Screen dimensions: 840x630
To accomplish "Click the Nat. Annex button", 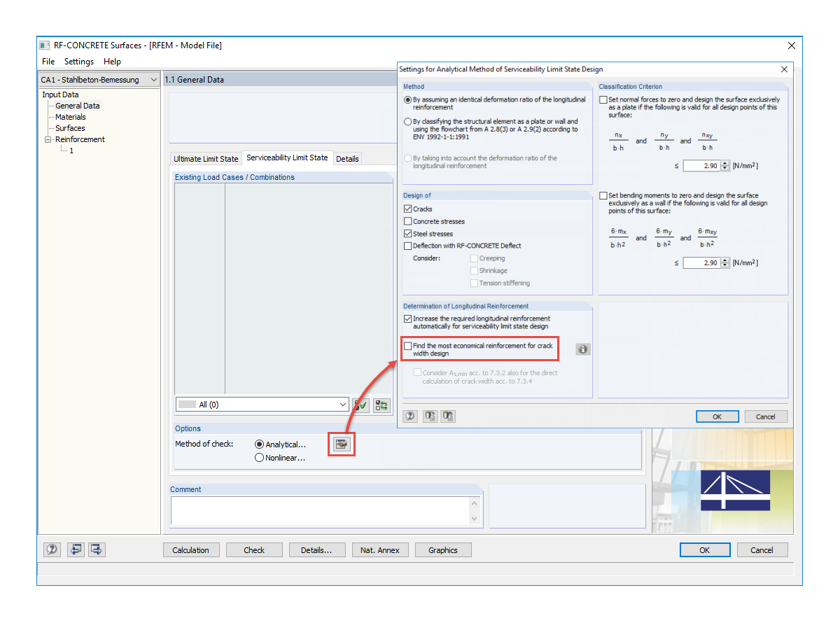I will tap(380, 549).
